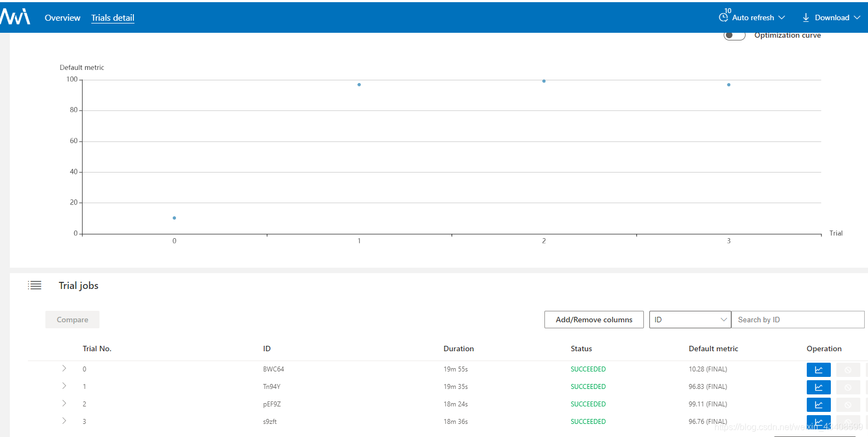
Task: Sort by Default metric column header
Action: click(x=713, y=349)
